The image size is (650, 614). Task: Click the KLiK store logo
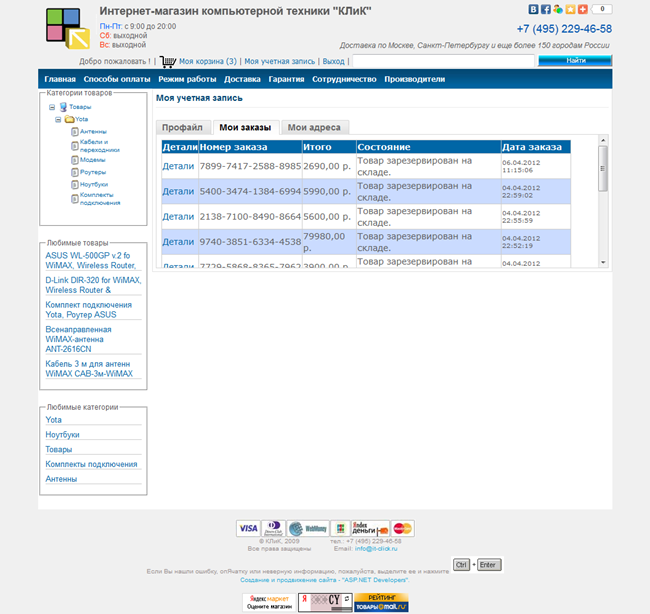[x=68, y=28]
